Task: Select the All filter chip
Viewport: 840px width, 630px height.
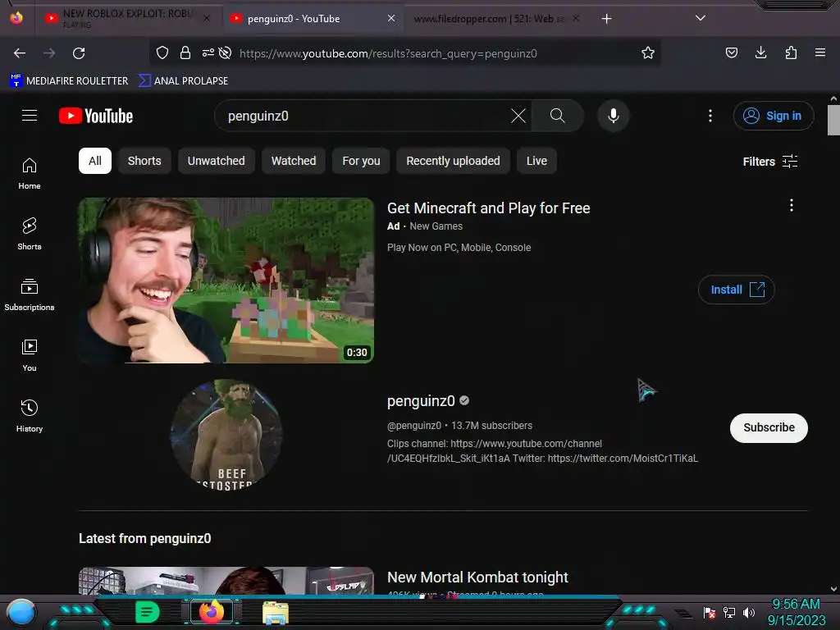Action: 95,161
